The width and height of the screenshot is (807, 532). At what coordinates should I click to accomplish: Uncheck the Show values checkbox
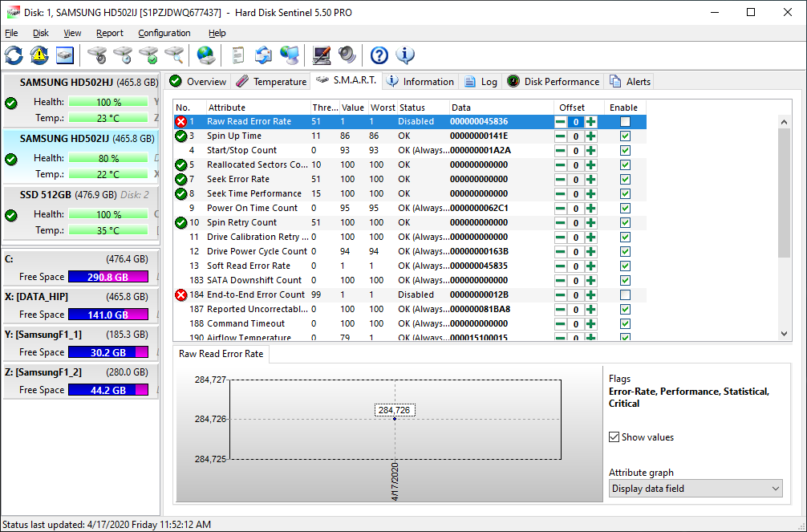pos(614,437)
